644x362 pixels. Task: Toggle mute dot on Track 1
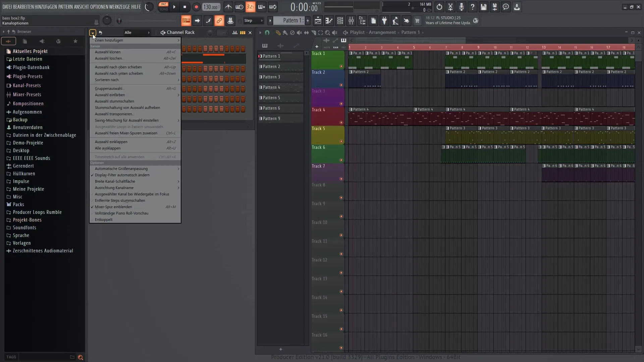tap(341, 66)
